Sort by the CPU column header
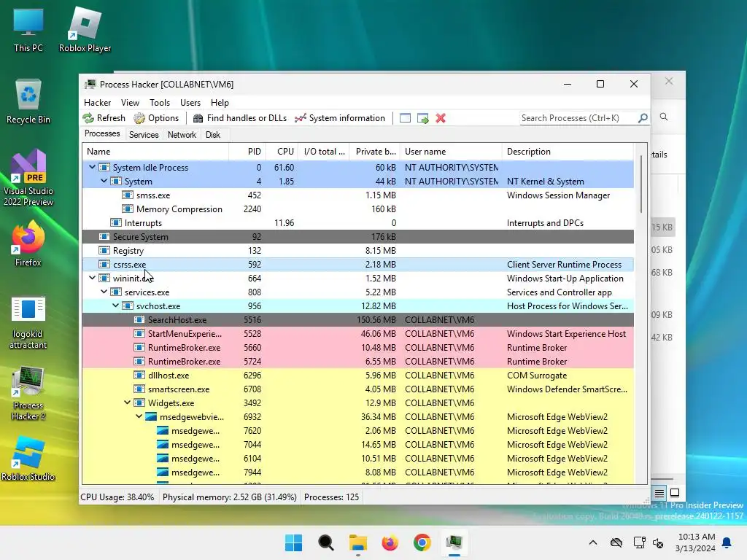 pyautogui.click(x=282, y=152)
